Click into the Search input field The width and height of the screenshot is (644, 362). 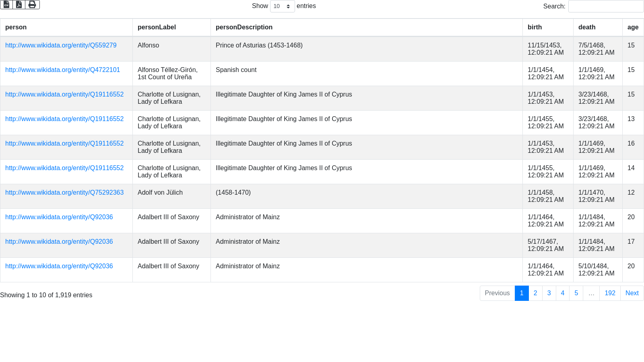click(606, 6)
